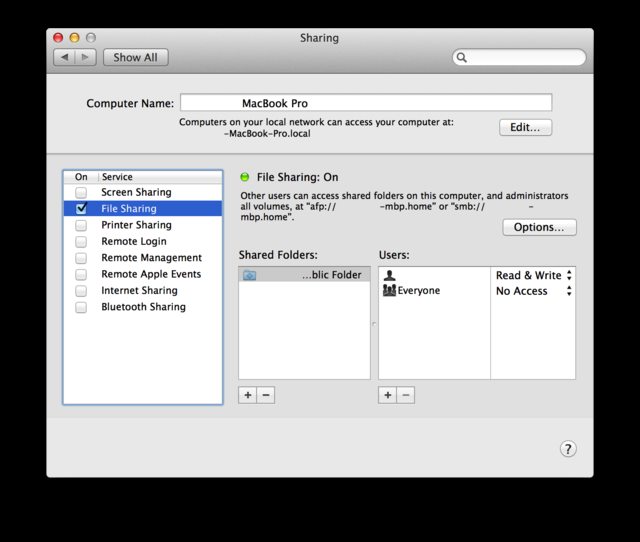
Task: Open the No Access permission popup
Action: click(533, 291)
